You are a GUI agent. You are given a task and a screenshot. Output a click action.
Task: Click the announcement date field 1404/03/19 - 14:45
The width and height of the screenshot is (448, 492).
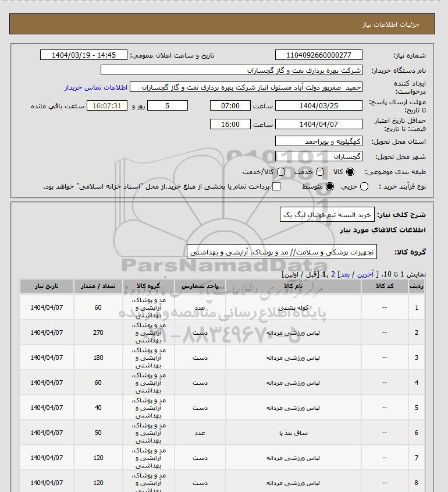click(x=84, y=55)
